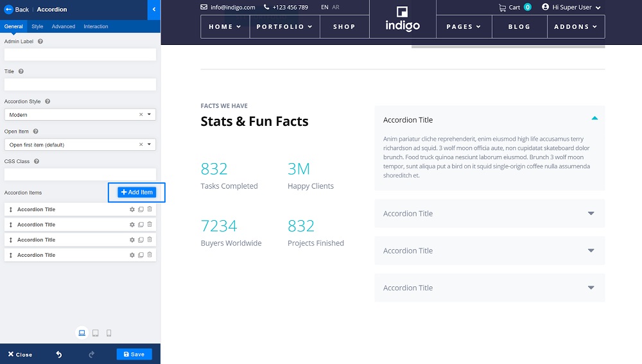Click the Add Item button
The image size is (642, 364).
[x=137, y=193]
